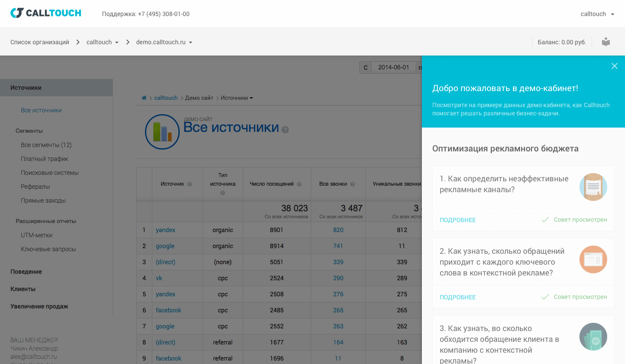The image size is (625, 364).
Task: Select Платный трафик segment in sidebar
Action: 45,159
